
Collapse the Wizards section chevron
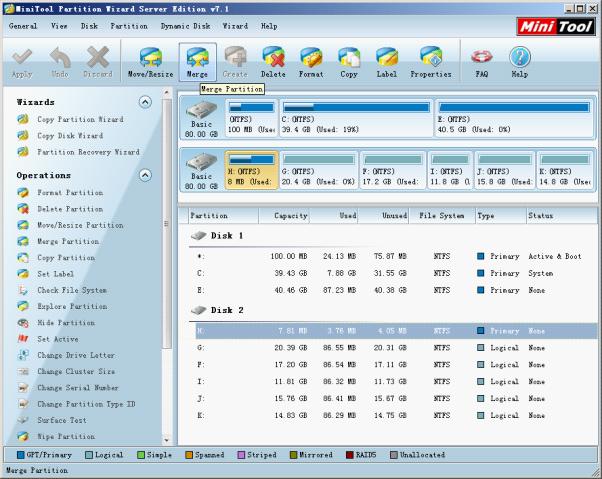[145, 102]
